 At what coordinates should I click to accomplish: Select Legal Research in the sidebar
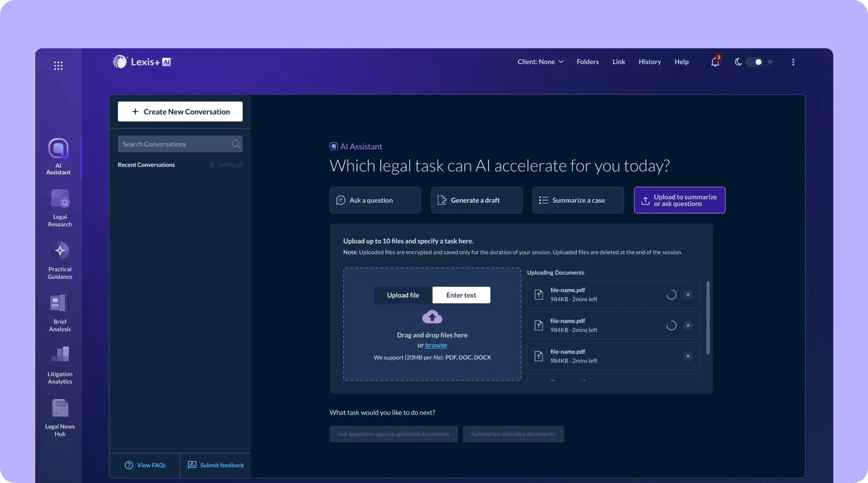tap(59, 208)
